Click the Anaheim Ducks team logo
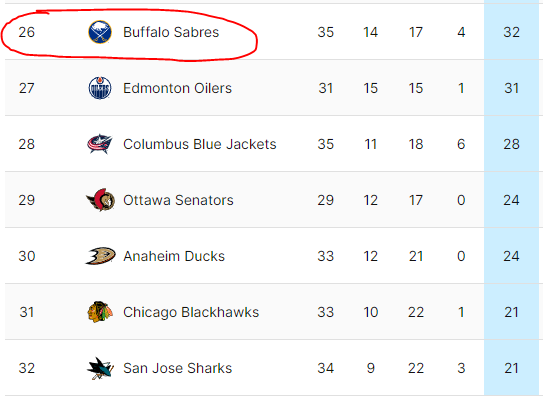 pos(100,256)
